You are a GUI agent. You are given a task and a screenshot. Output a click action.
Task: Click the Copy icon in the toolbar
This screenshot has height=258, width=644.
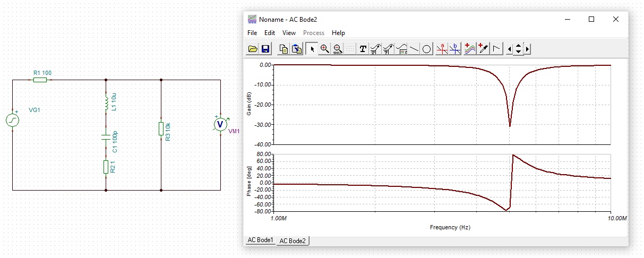pyautogui.click(x=284, y=49)
